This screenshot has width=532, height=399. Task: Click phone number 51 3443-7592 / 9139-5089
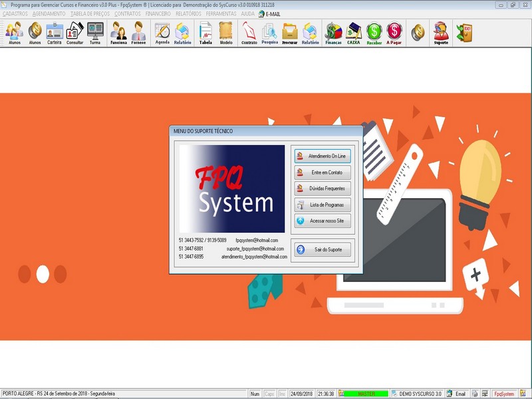(203, 240)
